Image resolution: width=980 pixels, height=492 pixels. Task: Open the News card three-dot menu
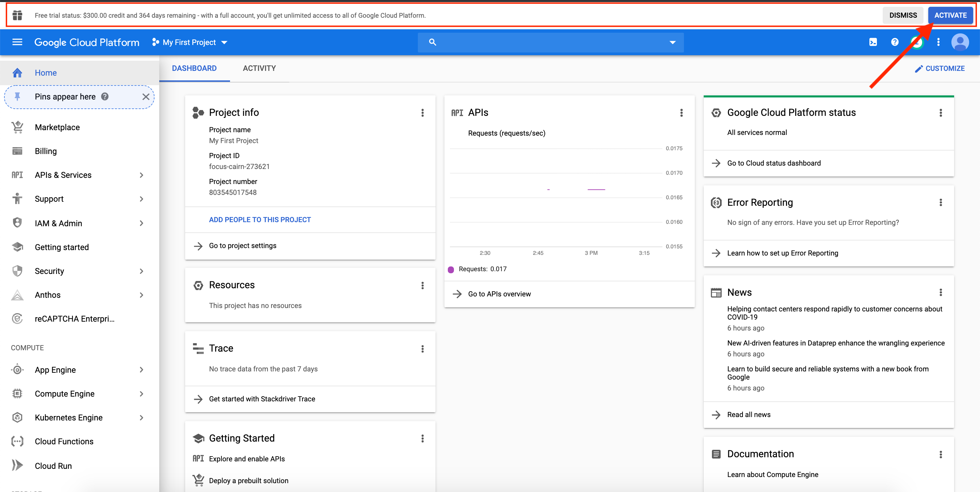pos(941,292)
